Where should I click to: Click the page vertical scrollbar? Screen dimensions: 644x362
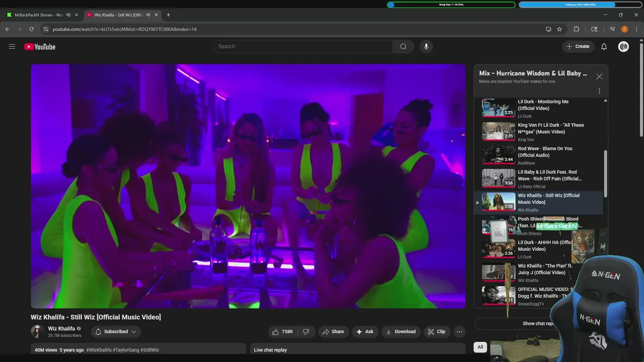tap(641, 90)
